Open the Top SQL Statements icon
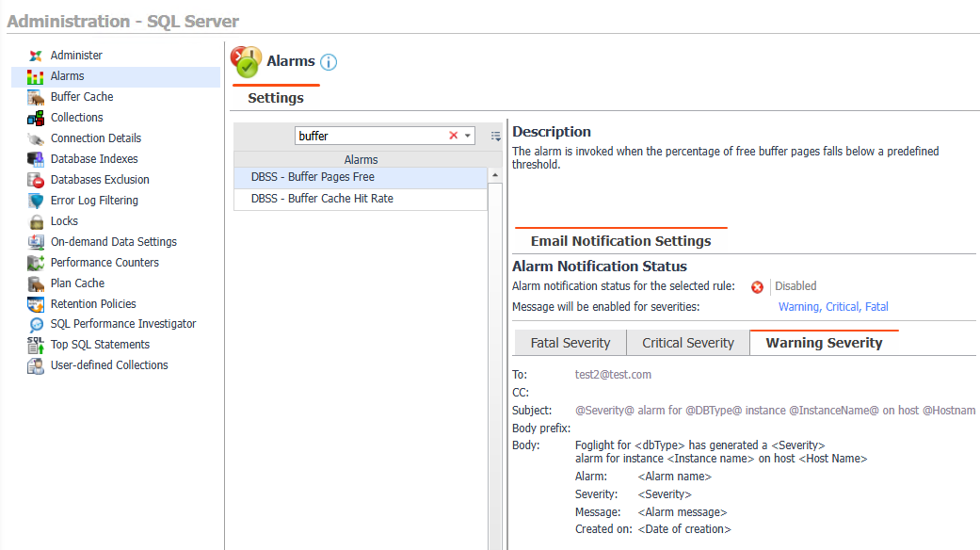Screen dimensions: 980x550 click(36, 345)
